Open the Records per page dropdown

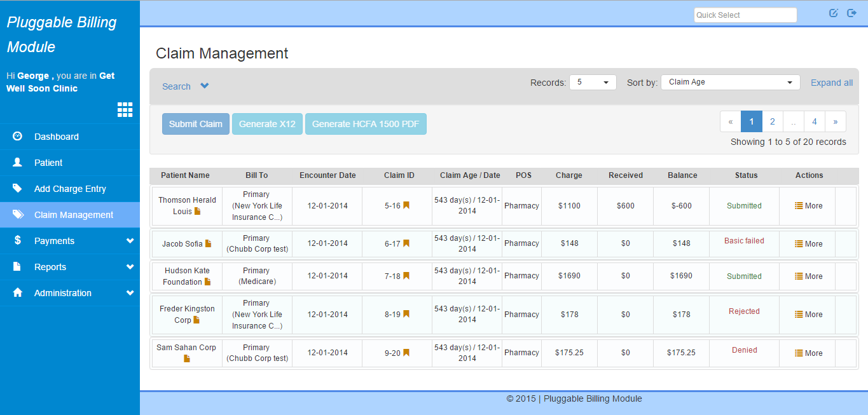[x=593, y=82]
